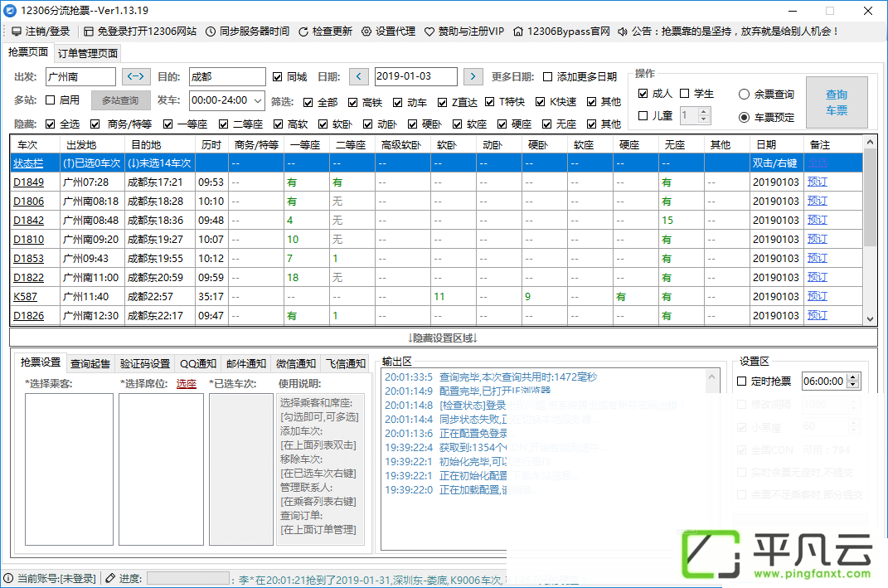Toggle the 无座 hide checkbox
The width and height of the screenshot is (888, 588).
tap(546, 124)
